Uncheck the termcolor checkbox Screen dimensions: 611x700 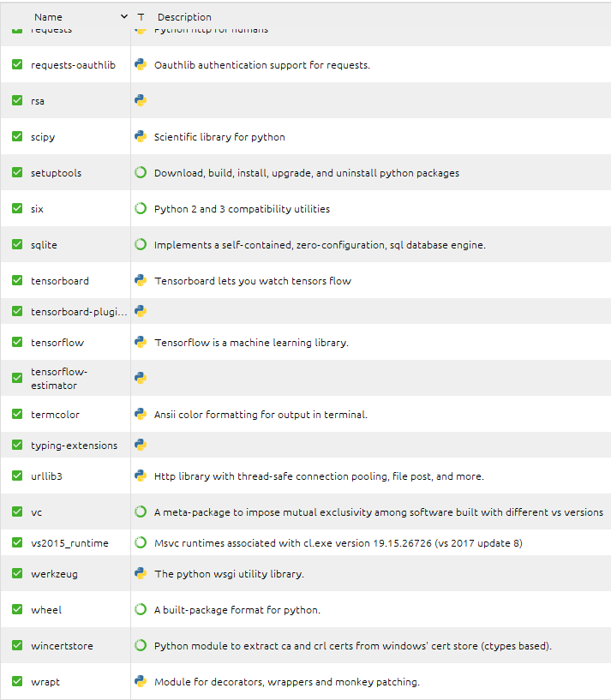(x=17, y=414)
